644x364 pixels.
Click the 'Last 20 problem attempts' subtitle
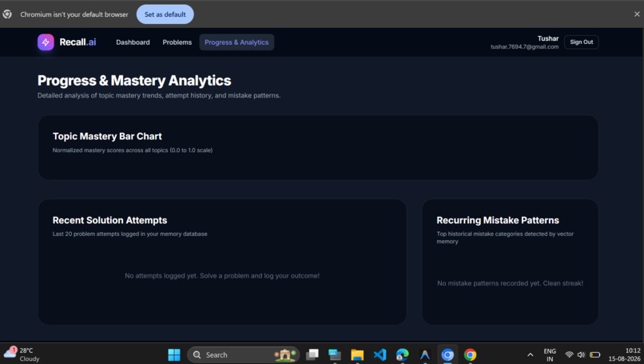(x=129, y=234)
